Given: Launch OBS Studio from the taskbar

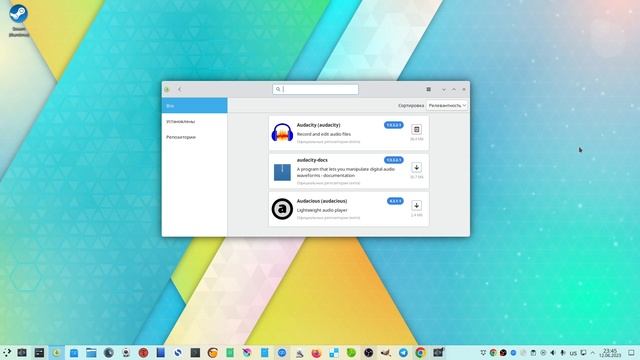Looking at the screenshot, I should tap(369, 352).
